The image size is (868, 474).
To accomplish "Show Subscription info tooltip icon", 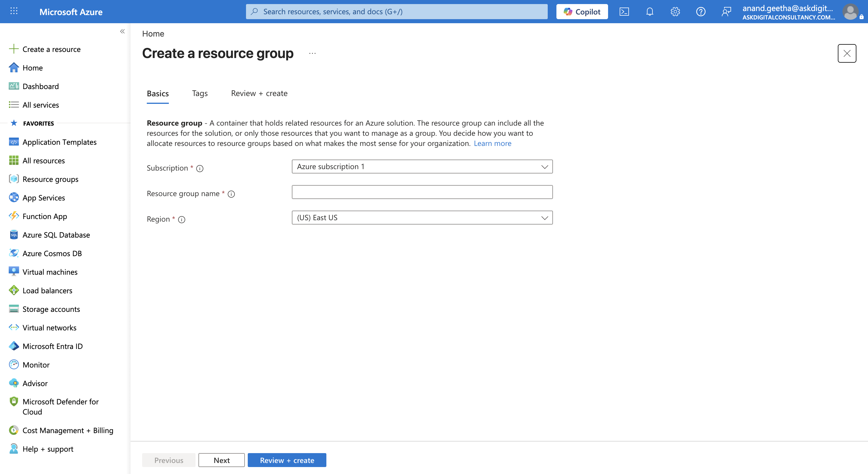I will click(x=200, y=169).
